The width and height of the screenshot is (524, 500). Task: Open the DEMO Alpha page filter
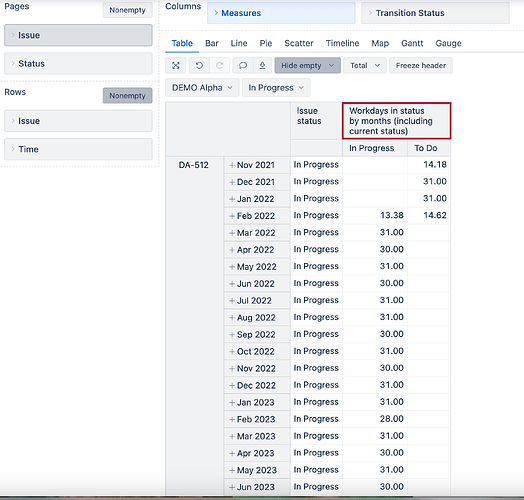click(x=202, y=88)
